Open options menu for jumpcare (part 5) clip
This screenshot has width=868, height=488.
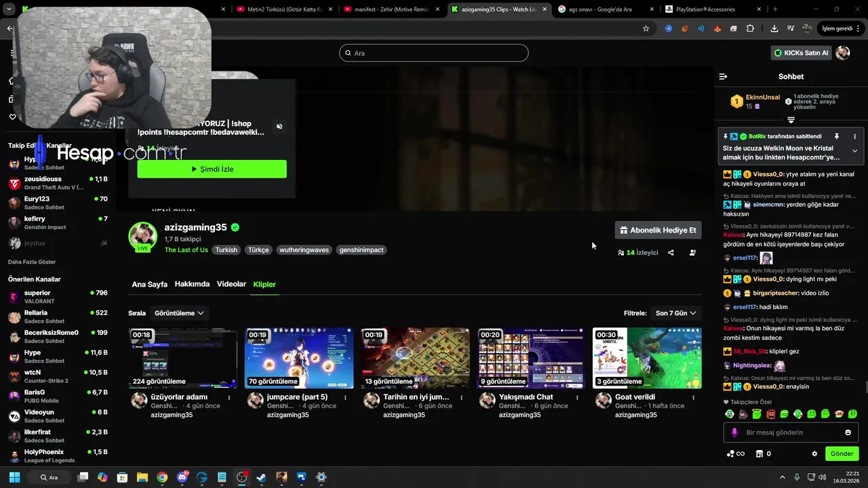[x=346, y=397]
